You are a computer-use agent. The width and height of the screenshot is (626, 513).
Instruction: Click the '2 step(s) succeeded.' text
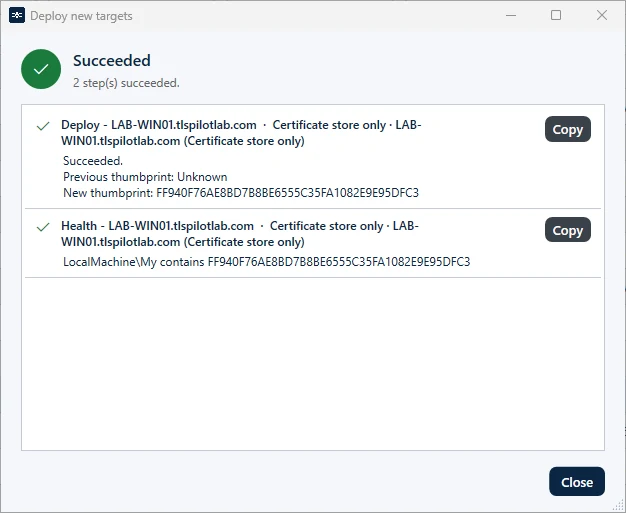coord(126,83)
